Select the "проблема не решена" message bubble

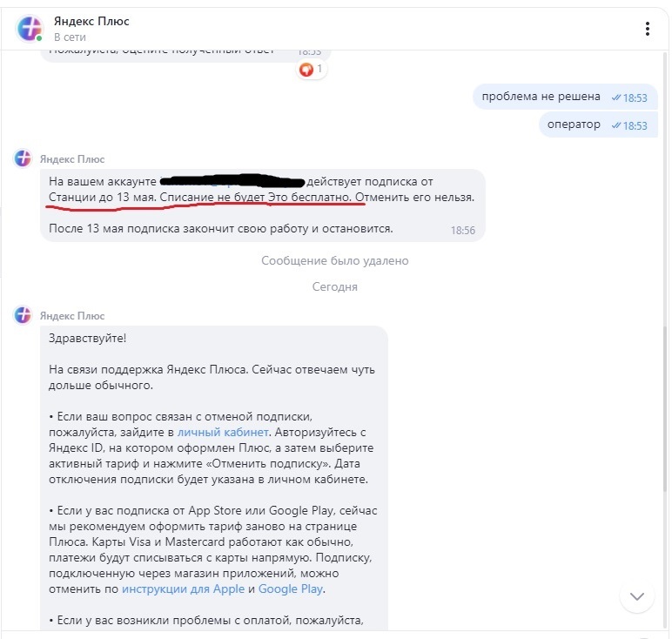tap(541, 97)
